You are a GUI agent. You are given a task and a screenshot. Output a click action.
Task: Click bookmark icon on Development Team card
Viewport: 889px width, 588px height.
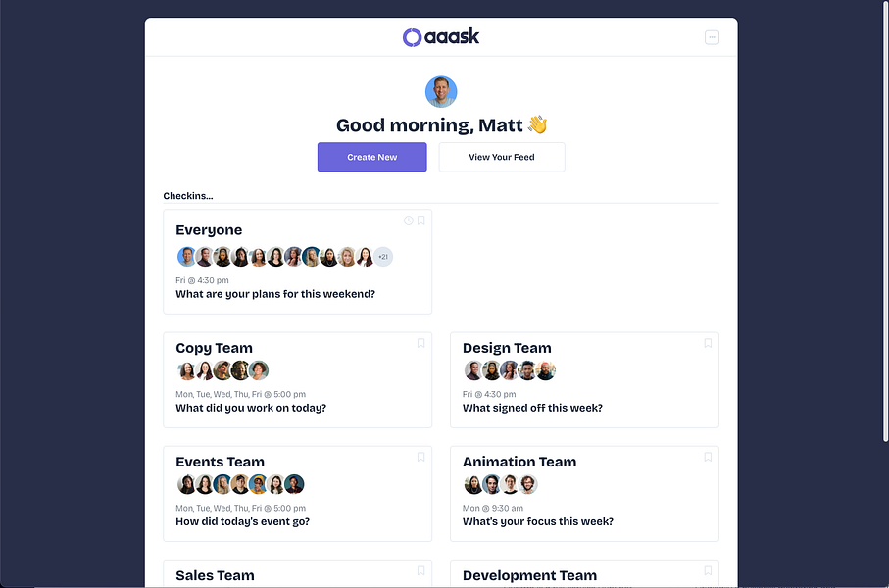(708, 570)
